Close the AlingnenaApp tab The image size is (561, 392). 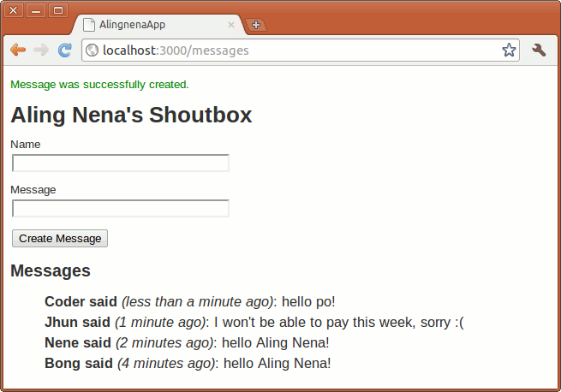[230, 25]
